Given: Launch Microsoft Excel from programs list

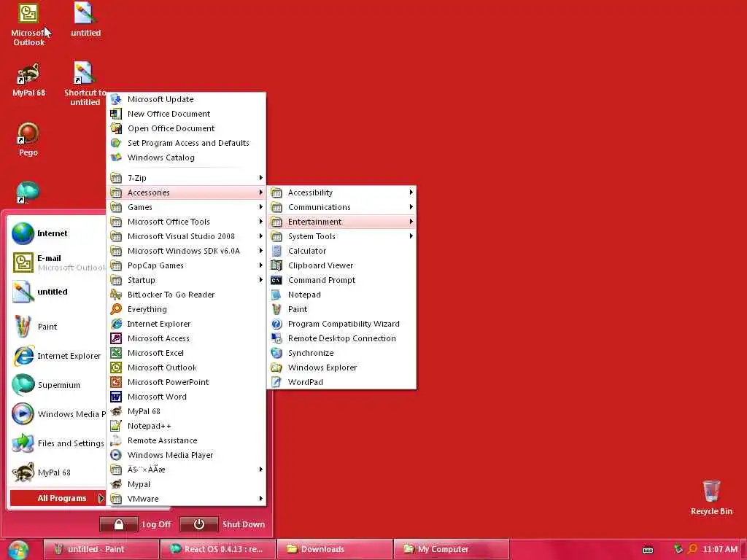Looking at the screenshot, I should (x=186, y=353).
